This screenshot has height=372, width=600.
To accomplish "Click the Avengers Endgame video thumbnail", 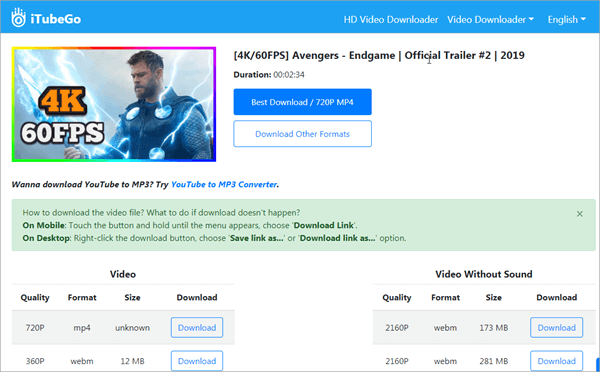I will point(114,104).
